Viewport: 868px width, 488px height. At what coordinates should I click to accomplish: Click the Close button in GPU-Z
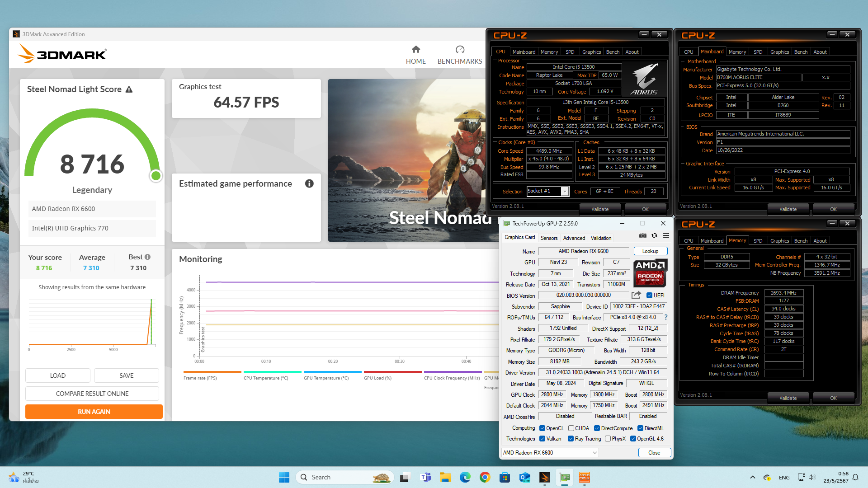pyautogui.click(x=654, y=452)
